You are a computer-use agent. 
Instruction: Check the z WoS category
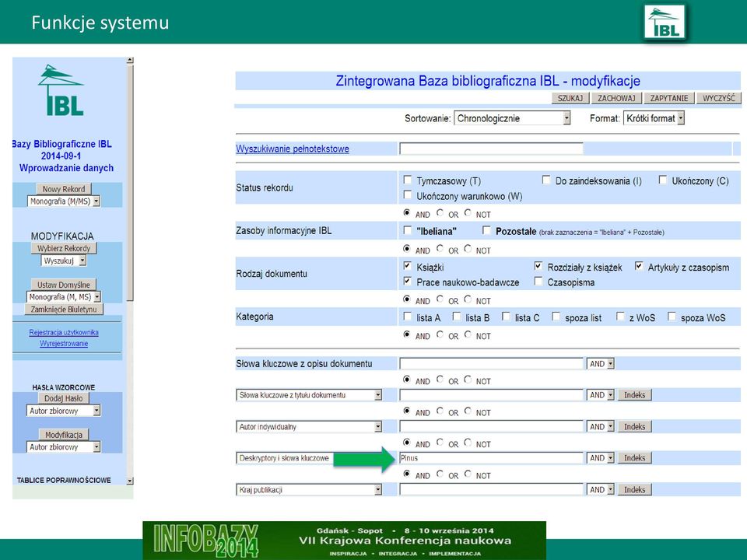point(620,317)
